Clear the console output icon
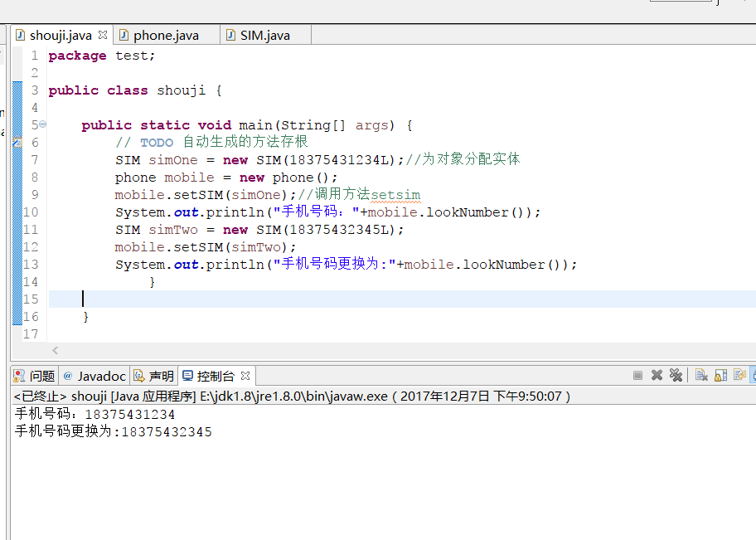 (x=701, y=376)
